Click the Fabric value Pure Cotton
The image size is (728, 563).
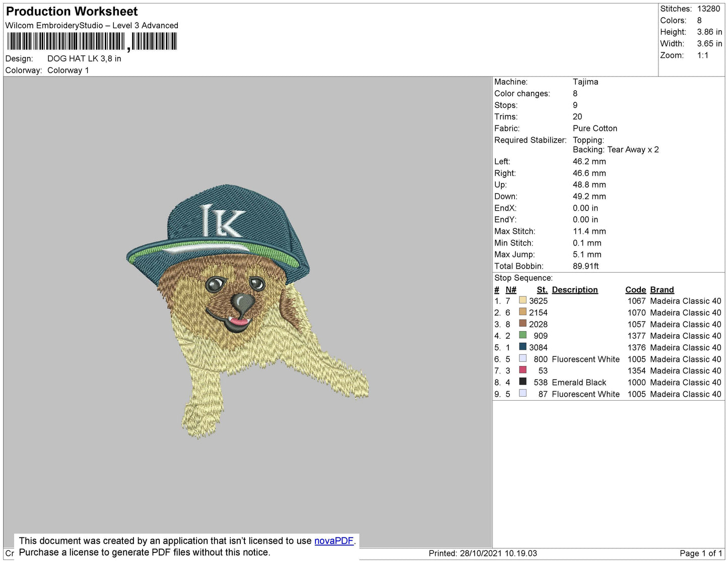(595, 129)
